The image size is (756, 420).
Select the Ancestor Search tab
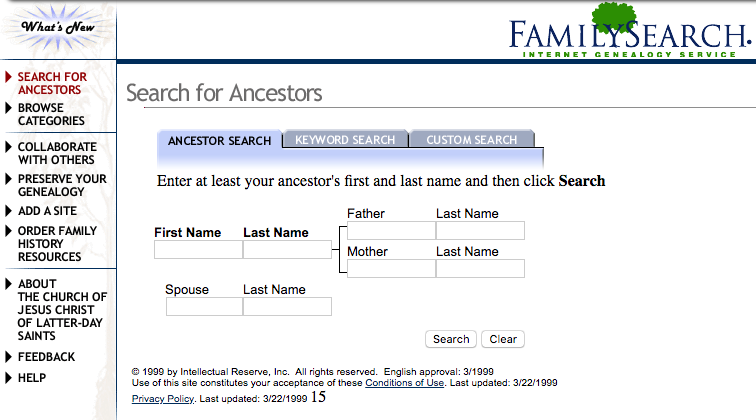point(219,141)
